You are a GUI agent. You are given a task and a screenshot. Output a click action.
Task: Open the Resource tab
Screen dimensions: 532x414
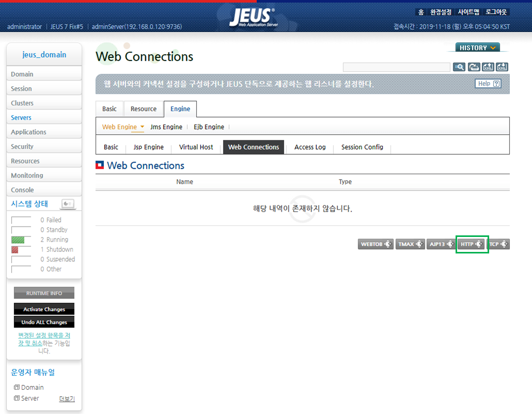(144, 109)
